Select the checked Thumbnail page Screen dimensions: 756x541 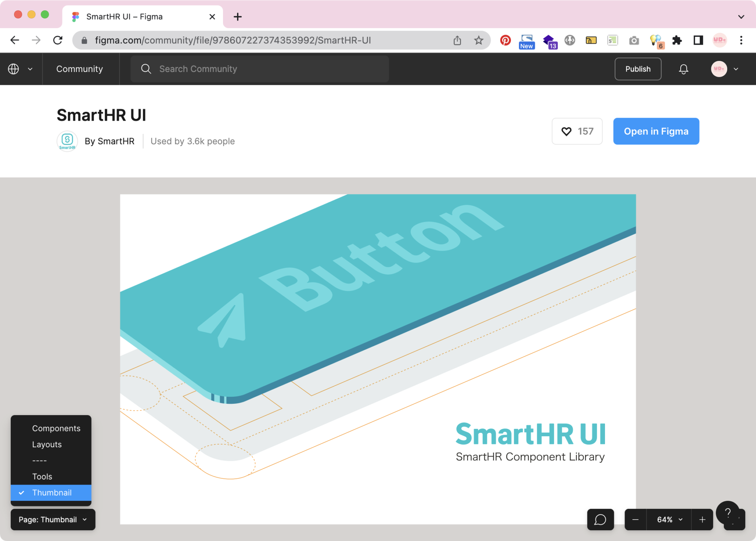pos(51,493)
